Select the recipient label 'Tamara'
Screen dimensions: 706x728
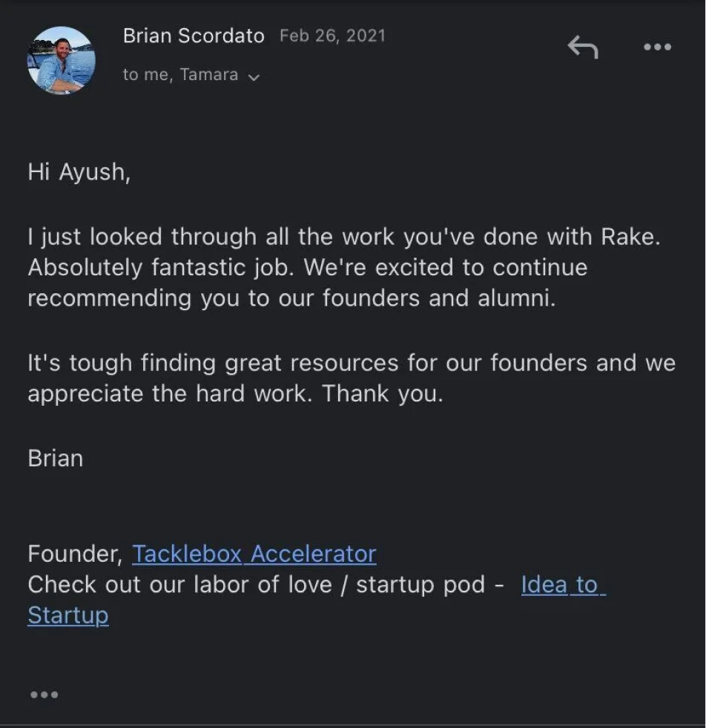point(210,74)
